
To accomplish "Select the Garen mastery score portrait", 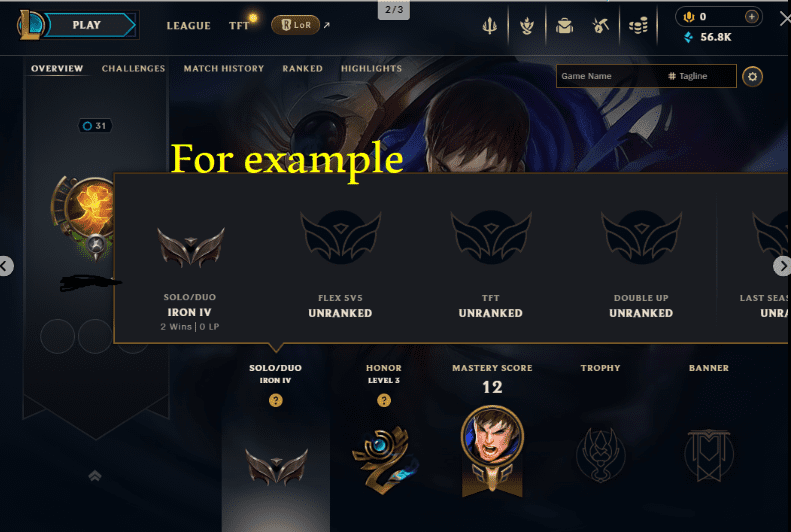I will tap(492, 437).
